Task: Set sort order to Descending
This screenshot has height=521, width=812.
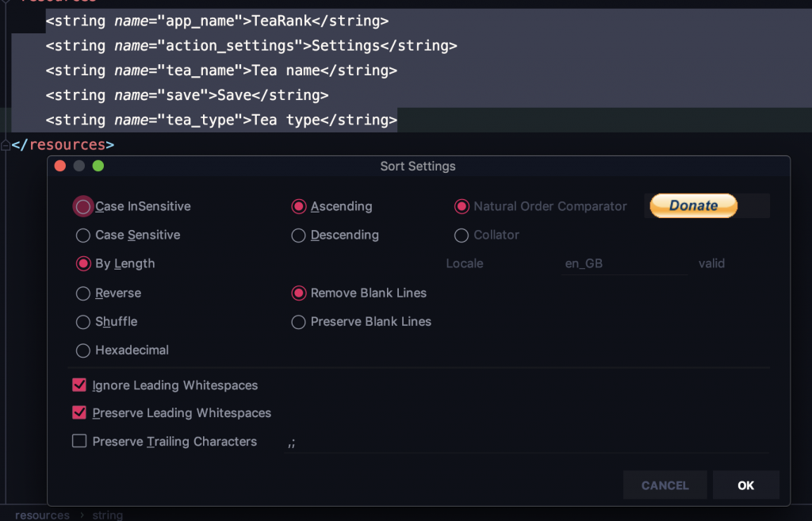Action: tap(299, 236)
